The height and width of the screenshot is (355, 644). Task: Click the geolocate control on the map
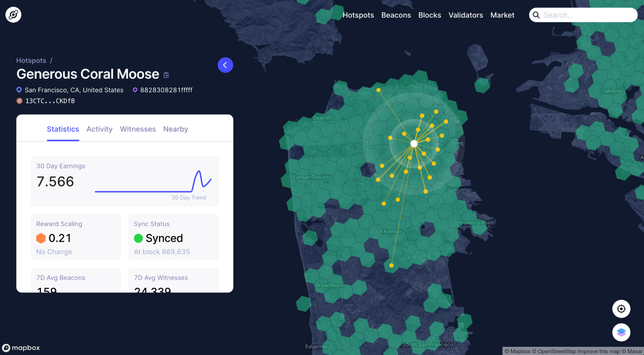(621, 309)
